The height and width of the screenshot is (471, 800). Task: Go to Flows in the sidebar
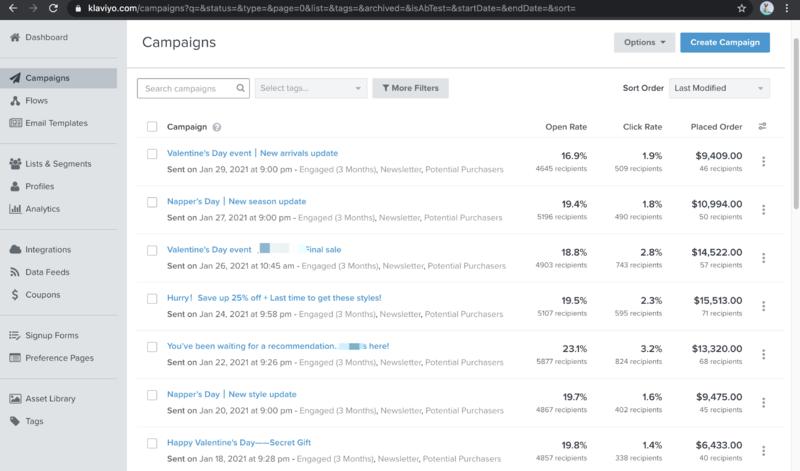pyautogui.click(x=36, y=100)
